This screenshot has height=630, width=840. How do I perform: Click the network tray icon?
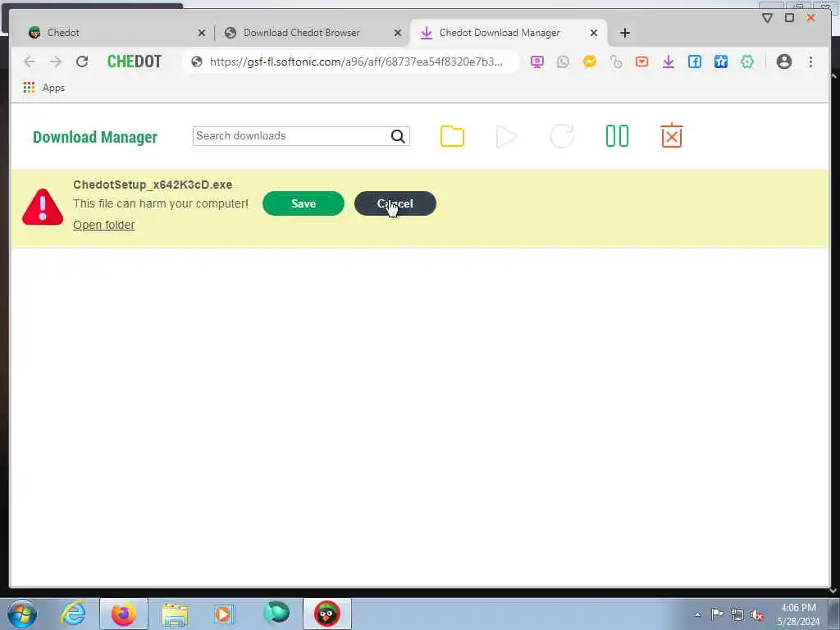coord(737,614)
